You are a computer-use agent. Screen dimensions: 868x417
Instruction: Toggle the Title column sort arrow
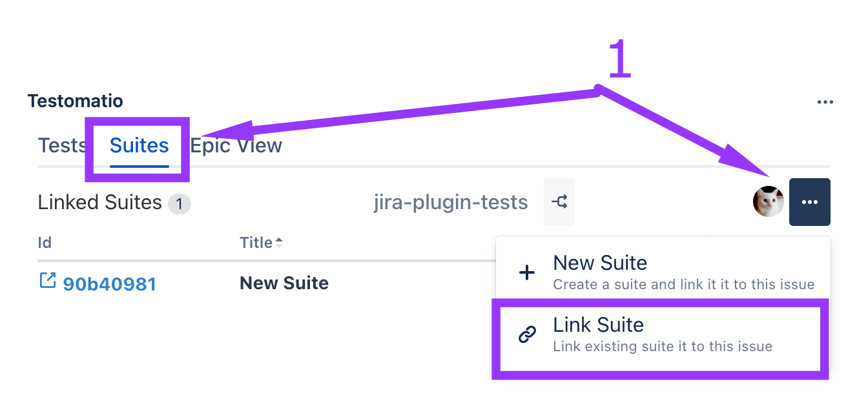[279, 243]
